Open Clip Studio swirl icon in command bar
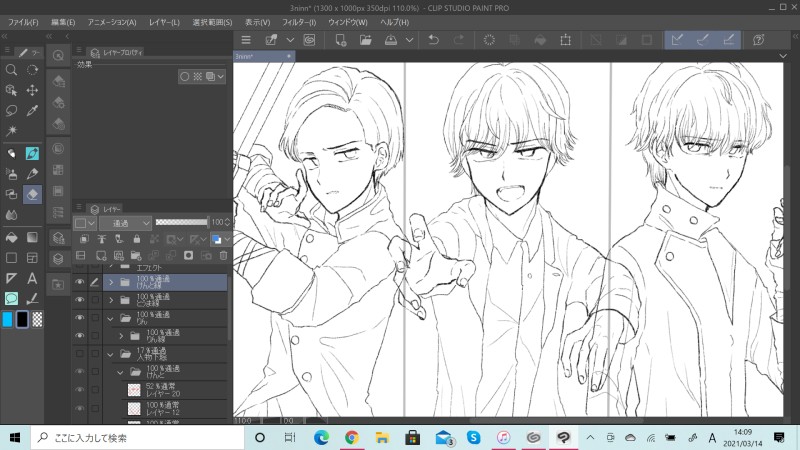This screenshot has height=450, width=800. click(309, 40)
